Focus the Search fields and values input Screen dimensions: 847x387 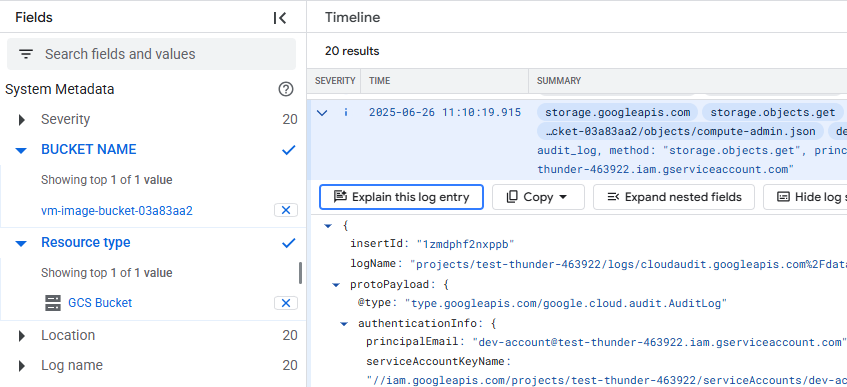click(x=151, y=54)
